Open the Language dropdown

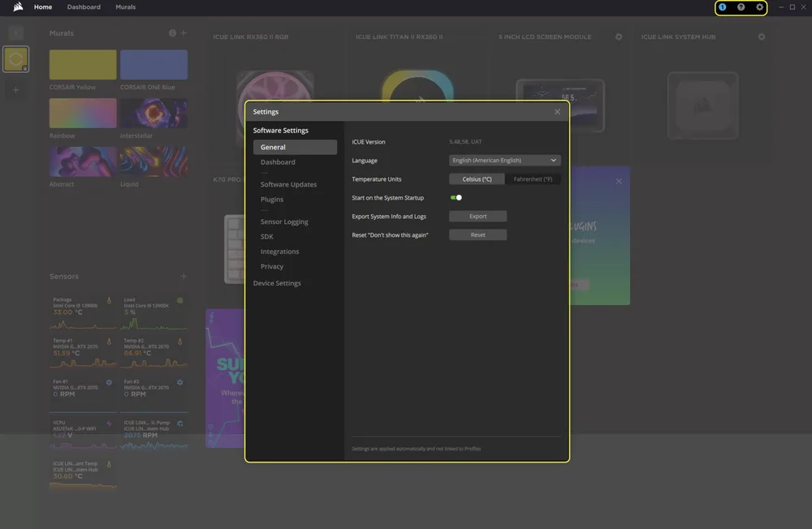pos(505,161)
